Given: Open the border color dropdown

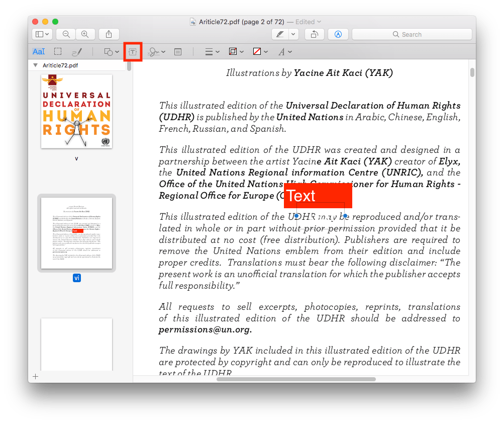Looking at the screenshot, I should click(x=235, y=51).
